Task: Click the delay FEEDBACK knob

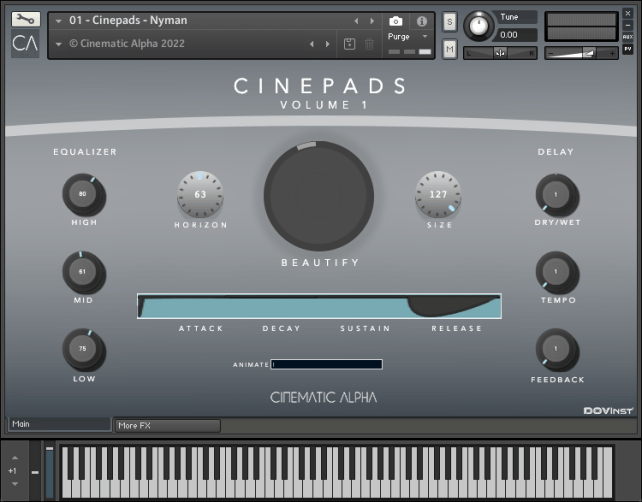Action: click(556, 349)
